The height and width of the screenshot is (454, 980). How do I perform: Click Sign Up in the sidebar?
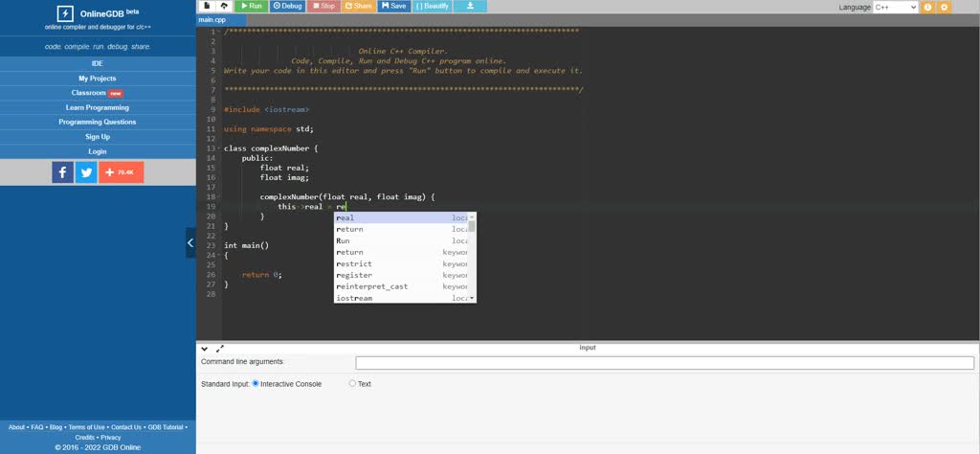(98, 136)
